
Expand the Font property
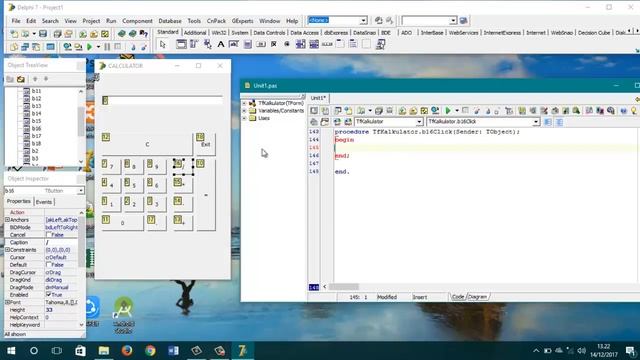[x=7, y=302]
